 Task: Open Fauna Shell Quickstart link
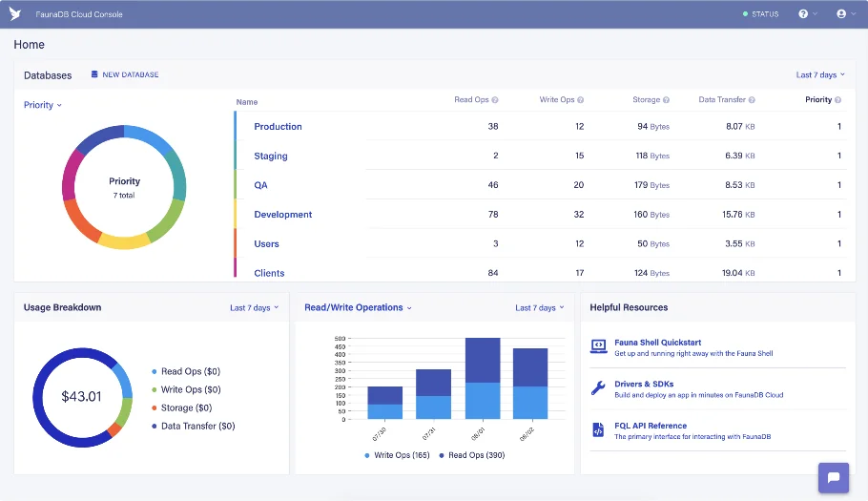(x=657, y=343)
